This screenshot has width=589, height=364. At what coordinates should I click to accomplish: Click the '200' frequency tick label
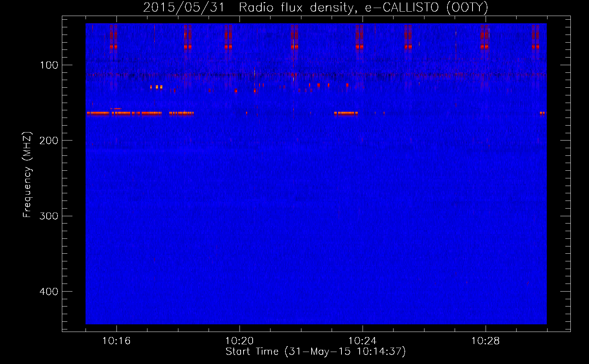(49, 141)
